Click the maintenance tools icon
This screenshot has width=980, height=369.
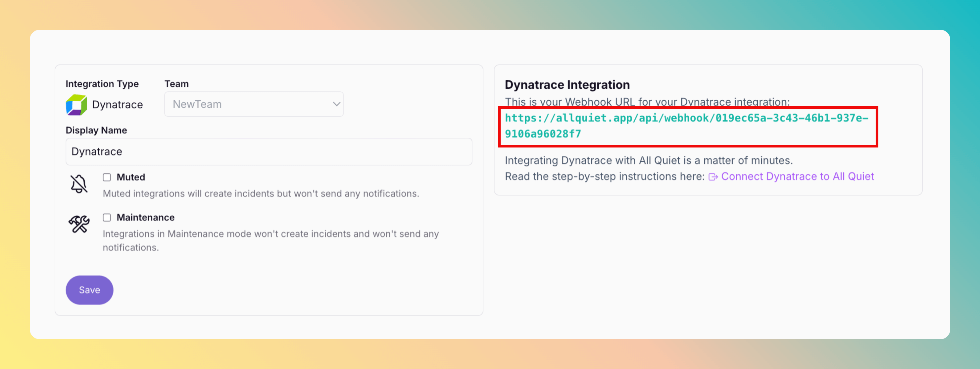pyautogui.click(x=79, y=224)
